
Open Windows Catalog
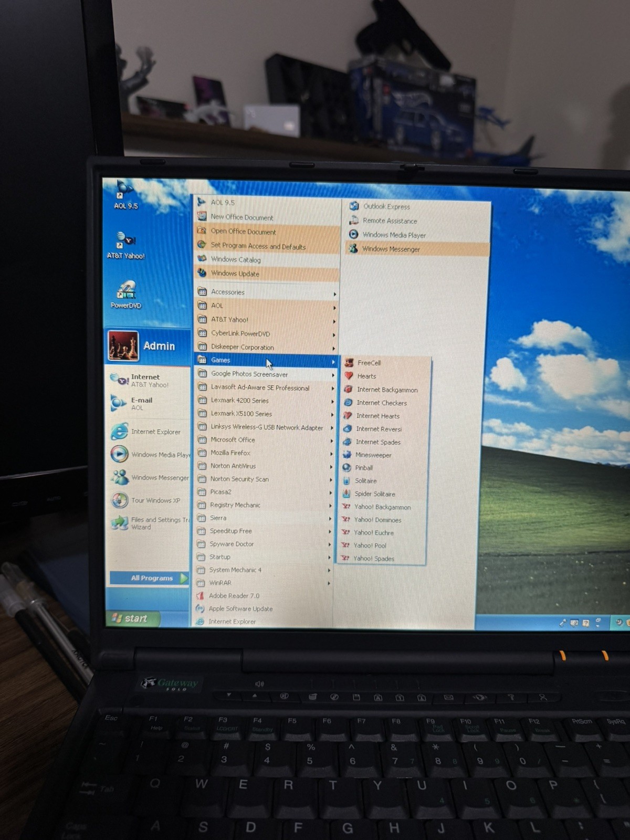point(267,259)
